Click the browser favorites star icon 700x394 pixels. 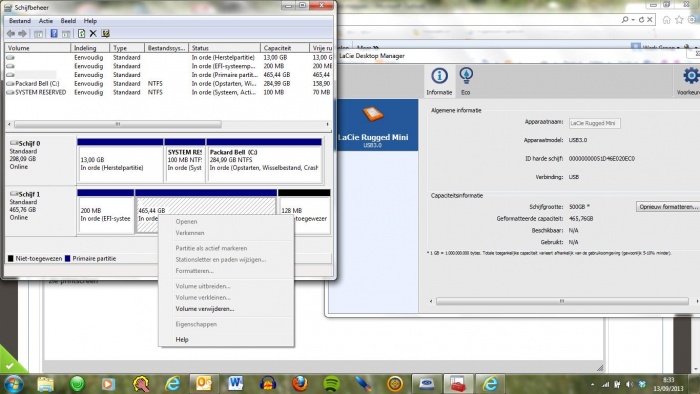coord(679,20)
